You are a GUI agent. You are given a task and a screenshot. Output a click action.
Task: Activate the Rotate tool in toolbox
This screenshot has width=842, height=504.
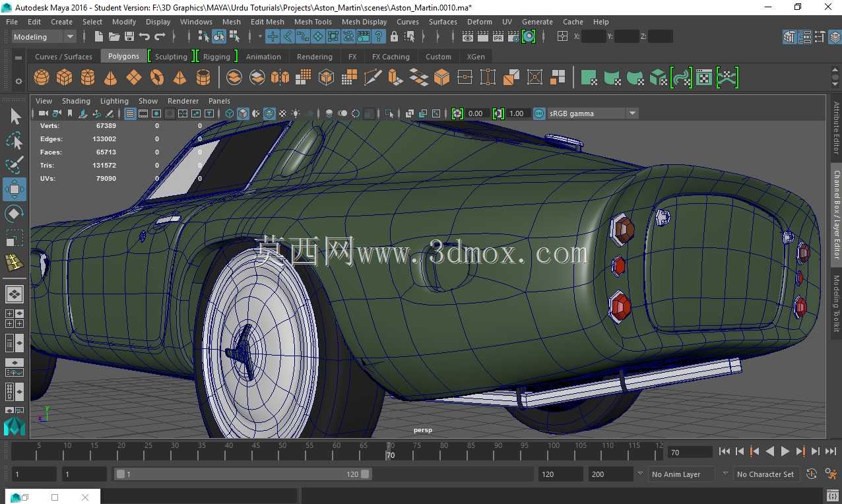[15, 214]
